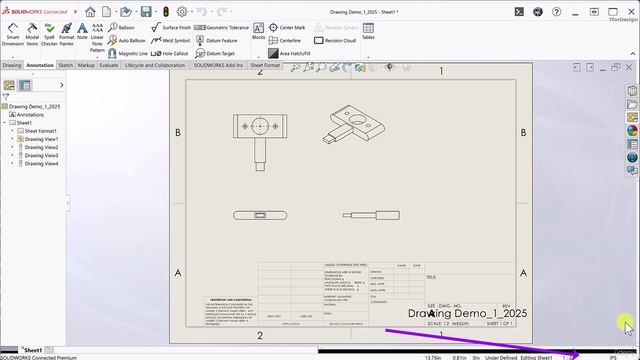Open the Sheet Format tab
Viewport: 640px width, 360px height.
265,65
